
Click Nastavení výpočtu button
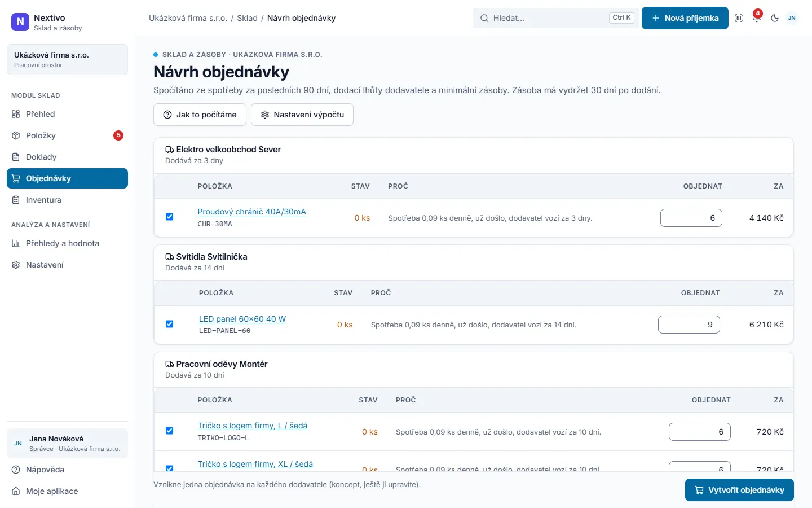click(x=302, y=115)
